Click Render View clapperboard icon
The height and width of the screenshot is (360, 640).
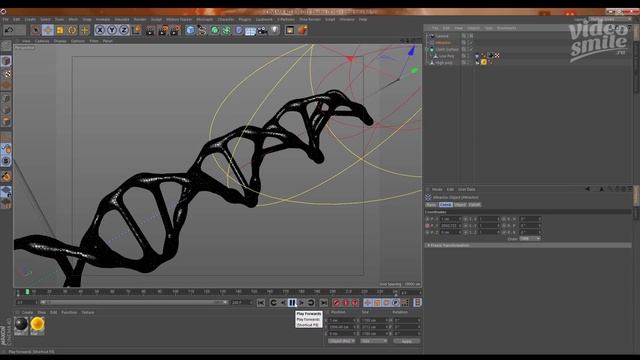151,30
